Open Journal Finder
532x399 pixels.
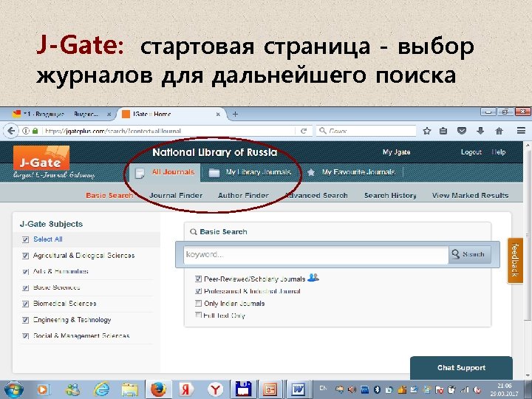[x=176, y=195]
